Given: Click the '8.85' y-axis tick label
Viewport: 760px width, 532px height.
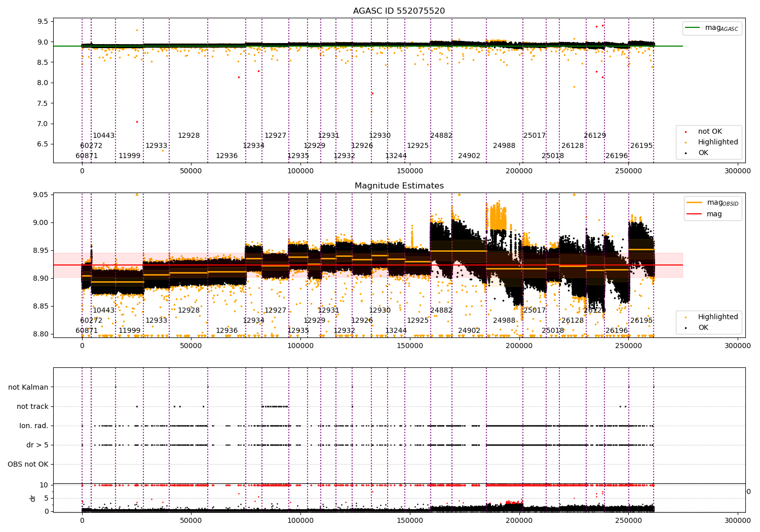Looking at the screenshot, I should coord(41,307).
